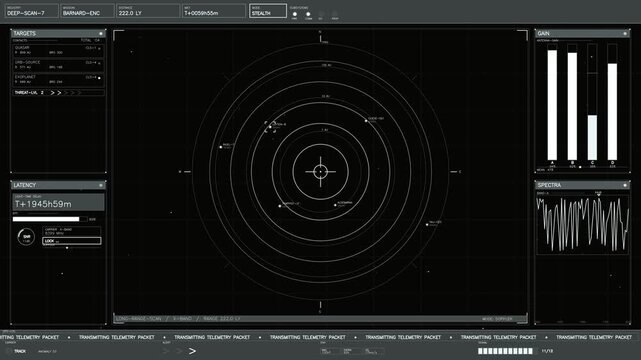Select the bracketed locked contact on radar
Viewport: 641px width, 360px height.
(270, 127)
